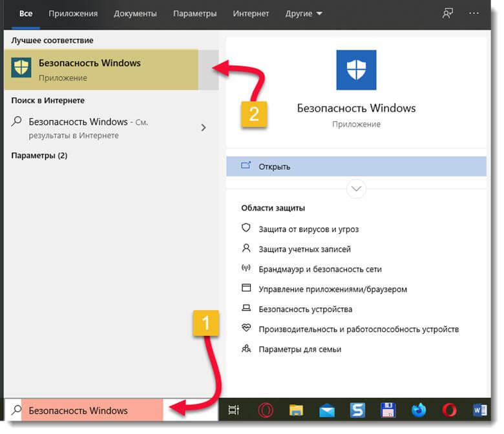Image resolution: width=504 pixels, height=434 pixels.
Task: Expand the web search result chevron arrow
Action: click(203, 127)
